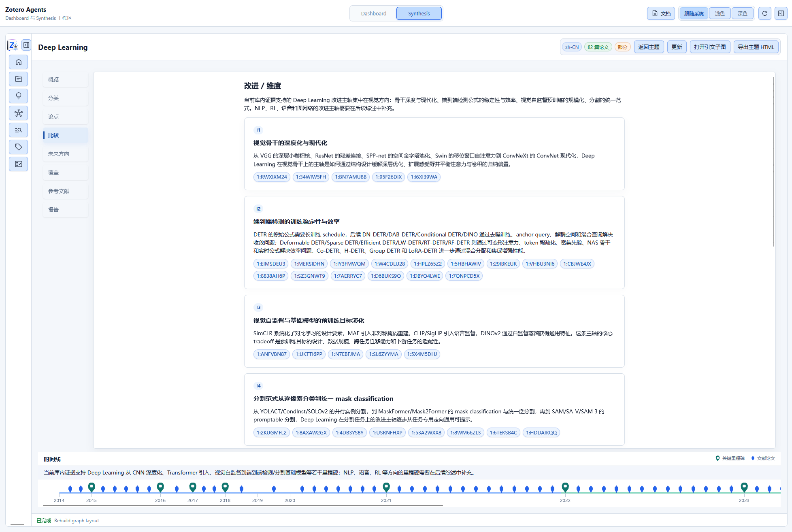Open the tag sidebar icon
792x532 pixels.
click(19, 147)
